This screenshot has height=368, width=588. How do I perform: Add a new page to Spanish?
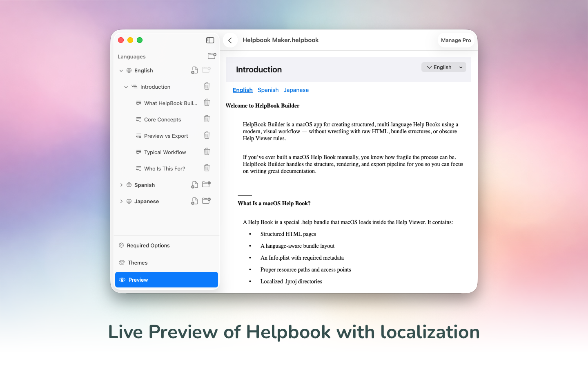coord(194,185)
